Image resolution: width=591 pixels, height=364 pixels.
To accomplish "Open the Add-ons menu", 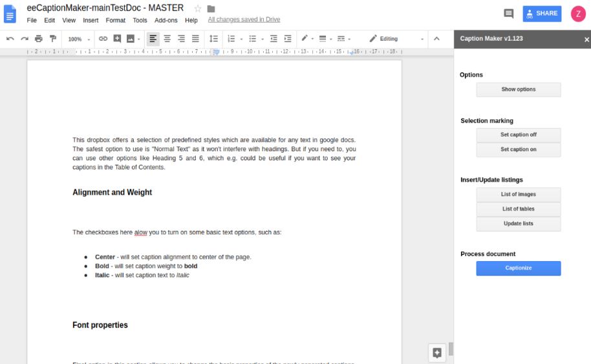I will tap(166, 20).
